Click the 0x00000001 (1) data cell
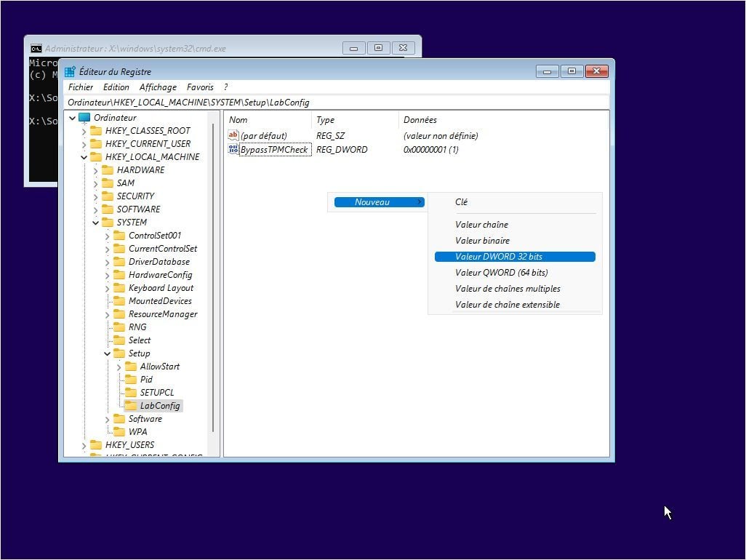 click(x=430, y=149)
